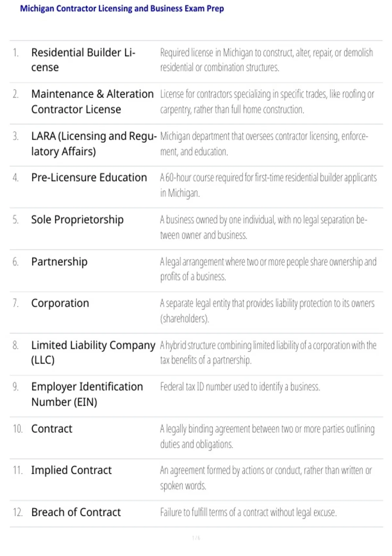The height and width of the screenshot is (556, 392).
Task: Select Limited Liability Company (LLC) term
Action: [x=93, y=353]
